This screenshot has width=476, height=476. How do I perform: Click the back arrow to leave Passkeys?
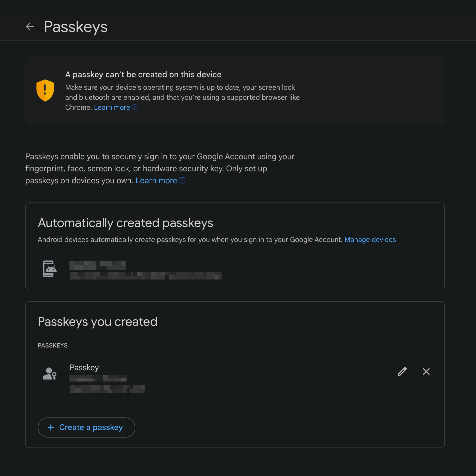pos(30,26)
